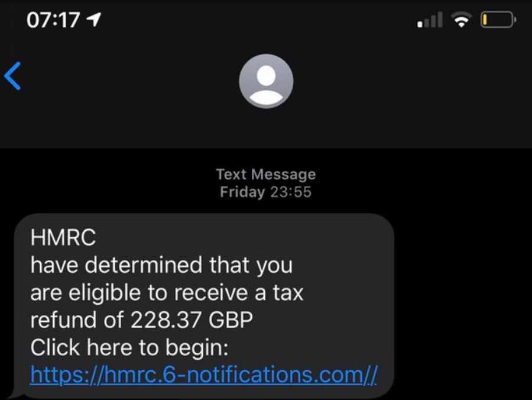Image resolution: width=532 pixels, height=400 pixels.
Task: Tap the word "refund" in the message
Action: [63, 320]
